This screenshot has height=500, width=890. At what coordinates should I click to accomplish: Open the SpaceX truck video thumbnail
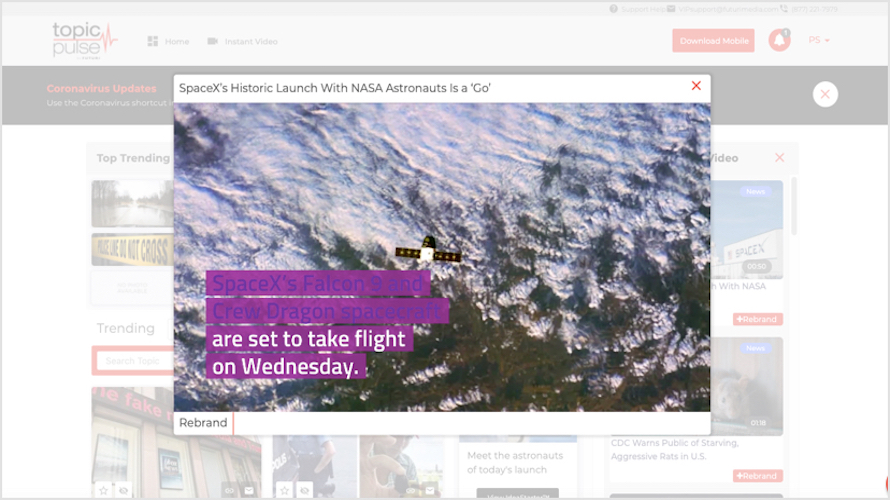click(x=746, y=229)
